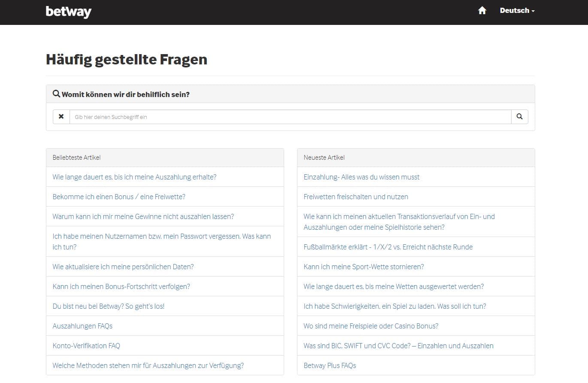Open 'Kann ich meine Sport-Wette stornieren?'
Screen dimensions: 588x383
coord(364,267)
